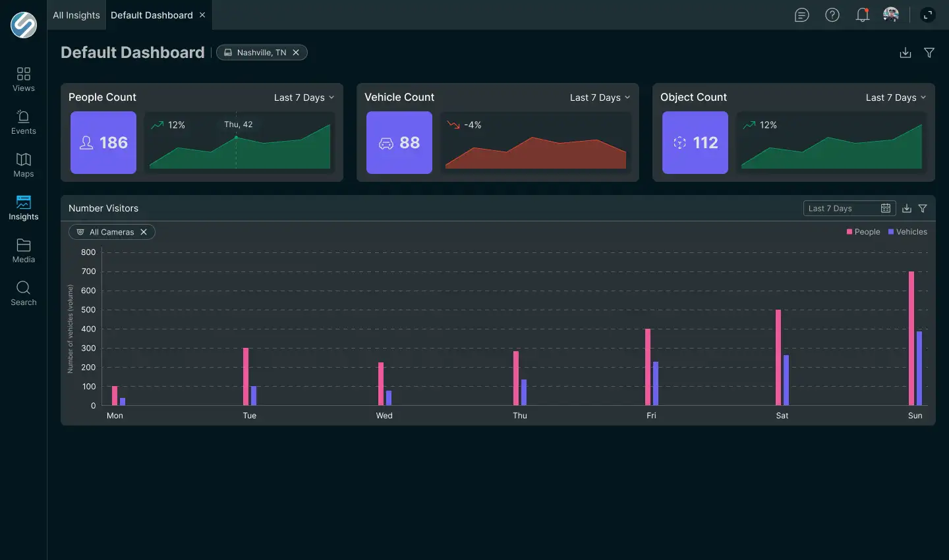This screenshot has height=560, width=949.
Task: Open the Views section in sidebar
Action: coord(24,79)
